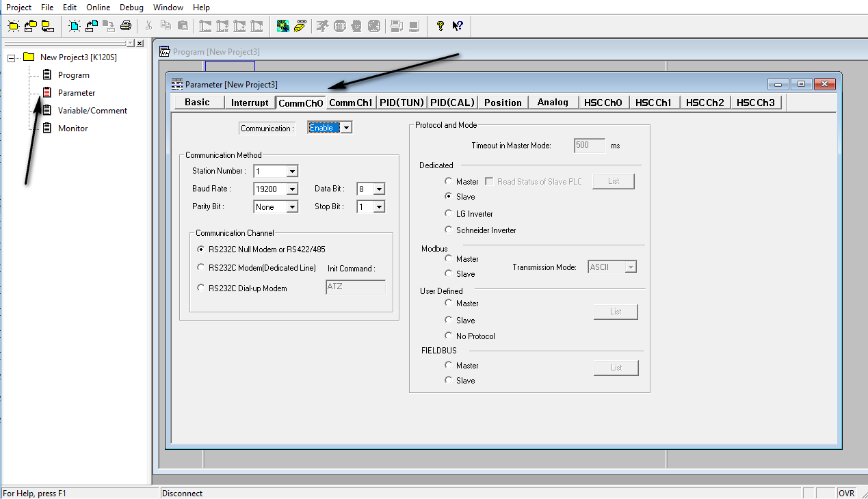Switch to the Interrupt tab
This screenshot has width=868, height=499.
pyautogui.click(x=250, y=103)
